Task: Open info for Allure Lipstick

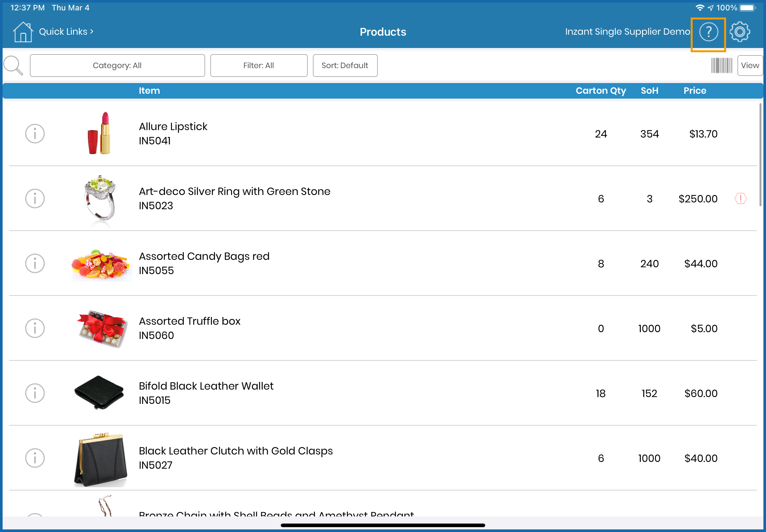Action: [x=35, y=134]
